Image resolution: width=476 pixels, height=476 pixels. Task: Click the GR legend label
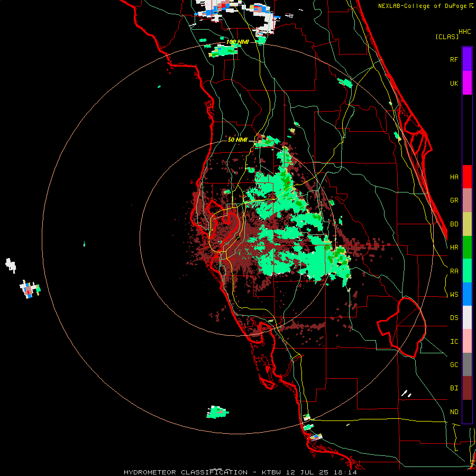point(454,200)
